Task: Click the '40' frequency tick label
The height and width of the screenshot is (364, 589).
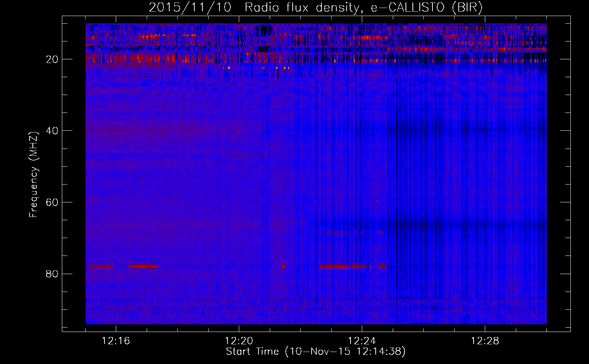Action: click(52, 130)
